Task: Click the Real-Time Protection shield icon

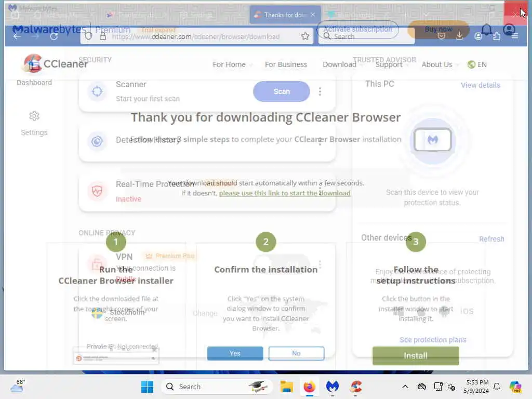Action: 97,191
